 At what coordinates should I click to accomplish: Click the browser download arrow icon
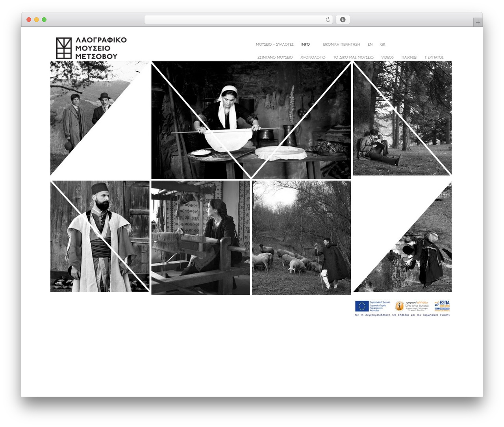coord(343,20)
